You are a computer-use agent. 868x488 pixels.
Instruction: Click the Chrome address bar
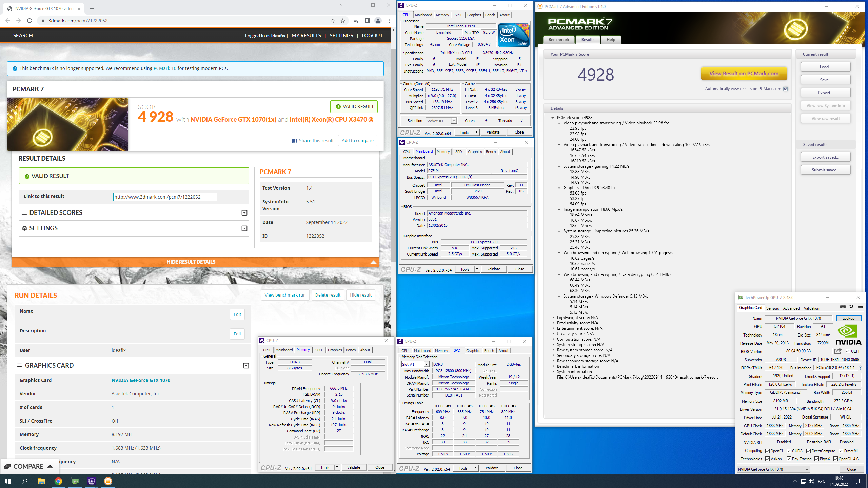(185, 21)
